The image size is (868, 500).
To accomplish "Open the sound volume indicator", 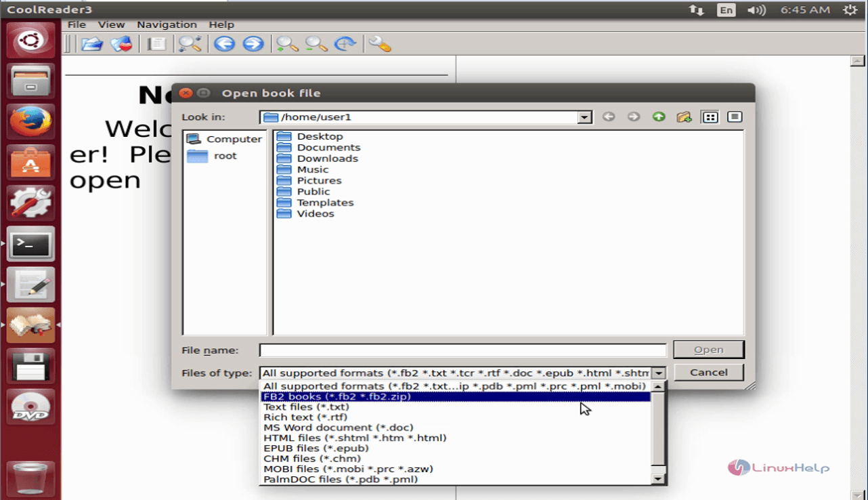I will (x=756, y=9).
